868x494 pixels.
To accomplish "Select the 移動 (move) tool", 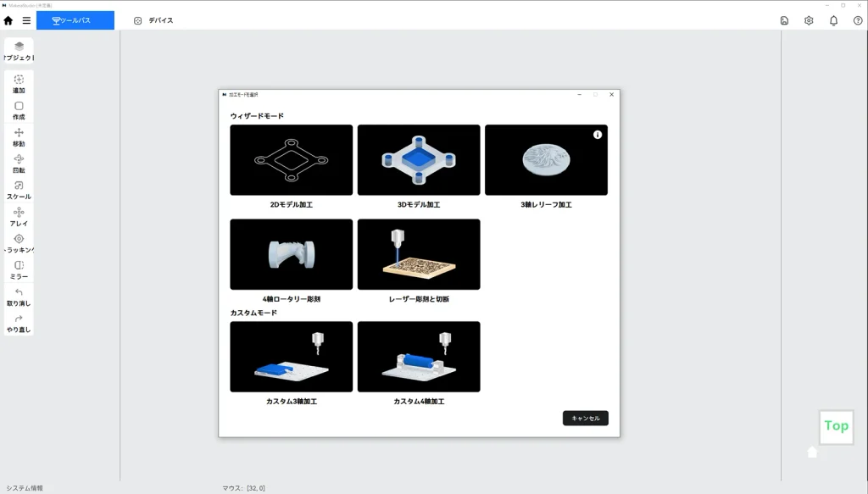I will [x=19, y=137].
